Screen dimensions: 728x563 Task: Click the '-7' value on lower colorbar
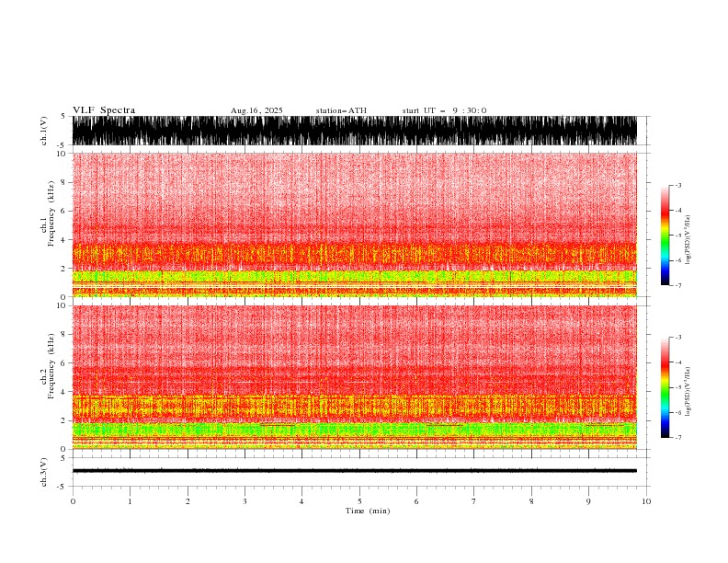click(677, 437)
